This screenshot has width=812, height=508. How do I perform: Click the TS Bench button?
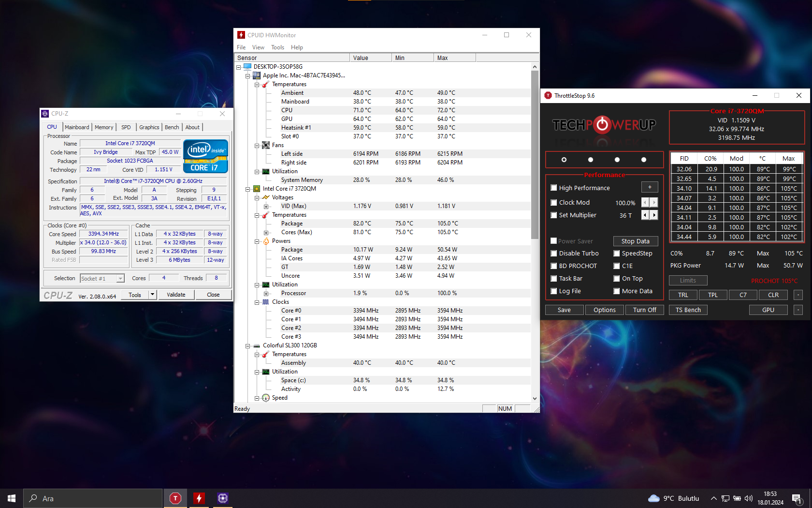688,310
